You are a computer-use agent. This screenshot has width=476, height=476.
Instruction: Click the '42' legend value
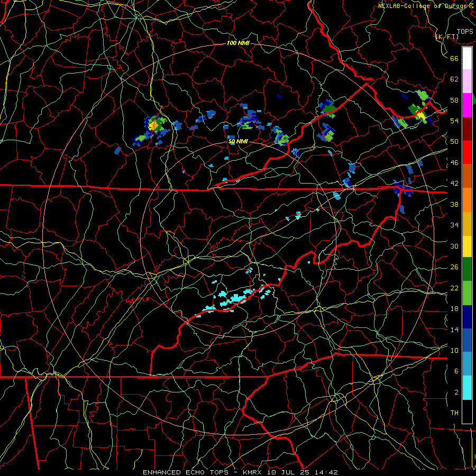(454, 184)
